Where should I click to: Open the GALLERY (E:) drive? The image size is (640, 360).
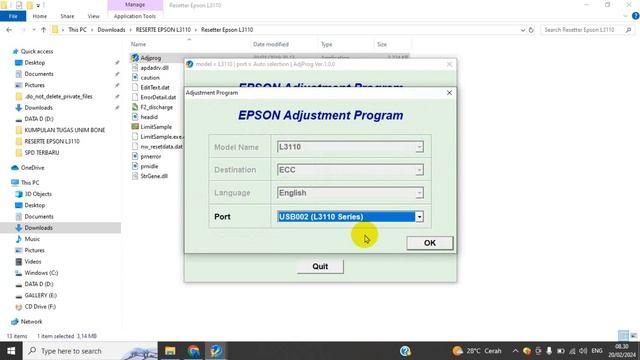tap(40, 295)
